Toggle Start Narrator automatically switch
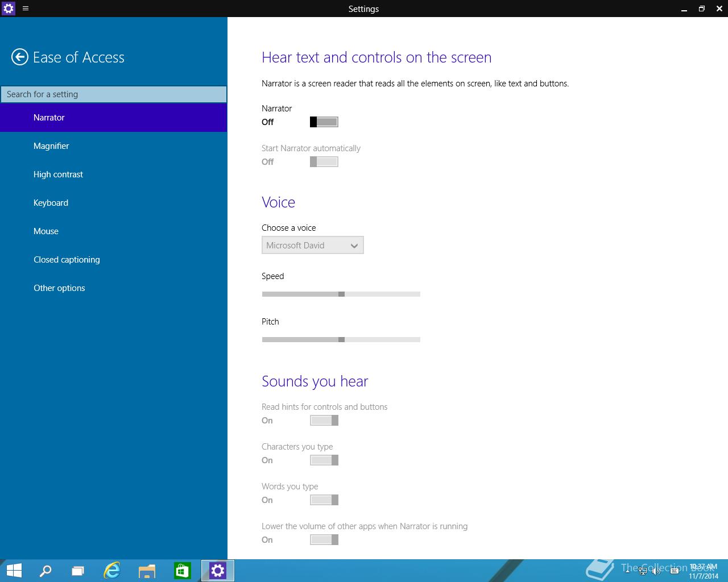728x582 pixels. 324,161
